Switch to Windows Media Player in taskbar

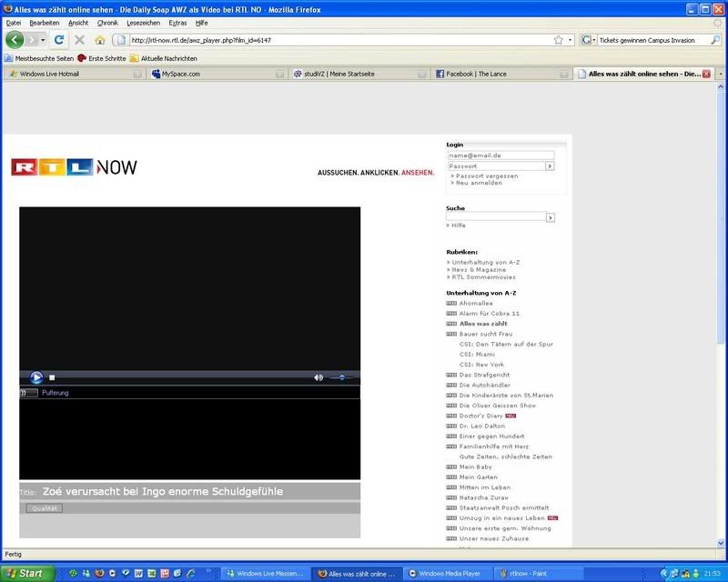click(445, 573)
